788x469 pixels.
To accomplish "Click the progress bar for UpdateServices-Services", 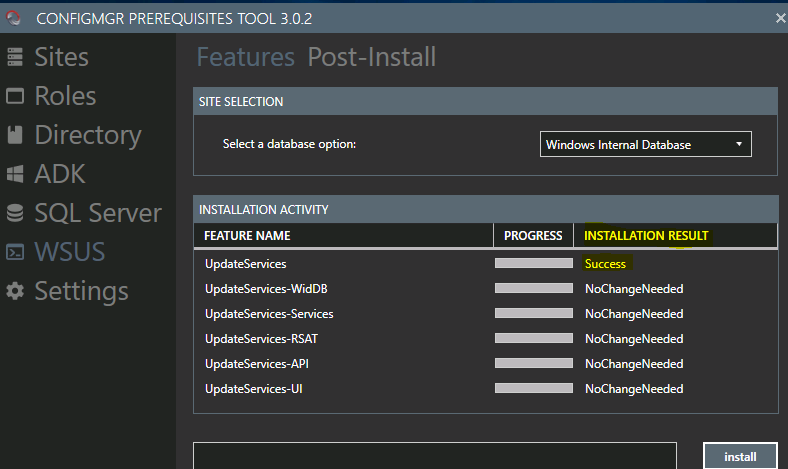I will (x=534, y=313).
